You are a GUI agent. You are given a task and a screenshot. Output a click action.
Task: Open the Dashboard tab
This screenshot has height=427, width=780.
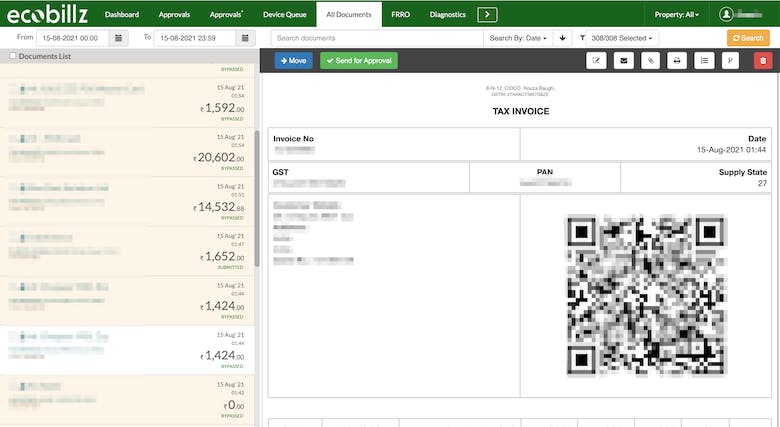click(122, 14)
